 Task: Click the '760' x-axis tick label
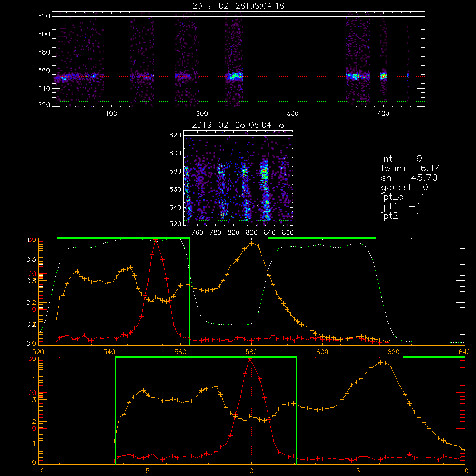(x=198, y=233)
